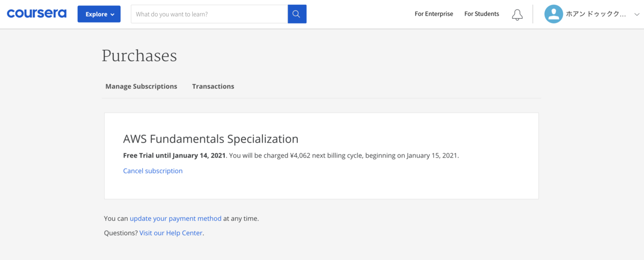The width and height of the screenshot is (644, 260).
Task: Click the bold Free Trial date text
Action: point(174,156)
